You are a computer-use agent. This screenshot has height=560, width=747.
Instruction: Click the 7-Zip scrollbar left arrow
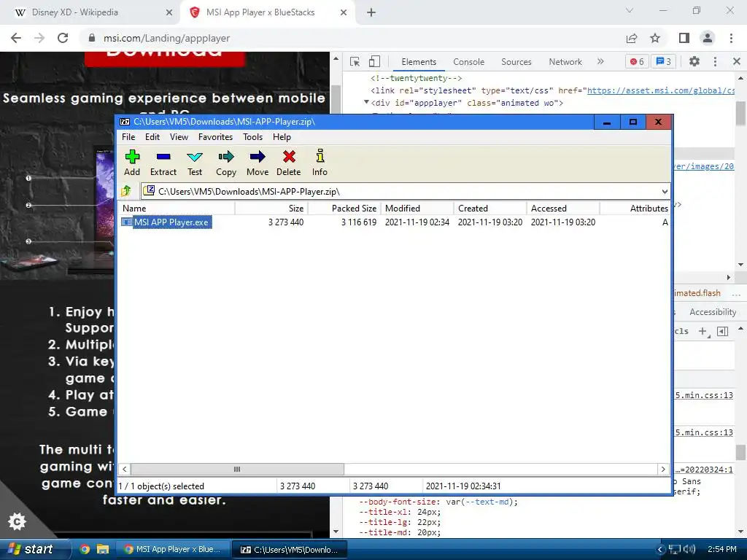(124, 469)
